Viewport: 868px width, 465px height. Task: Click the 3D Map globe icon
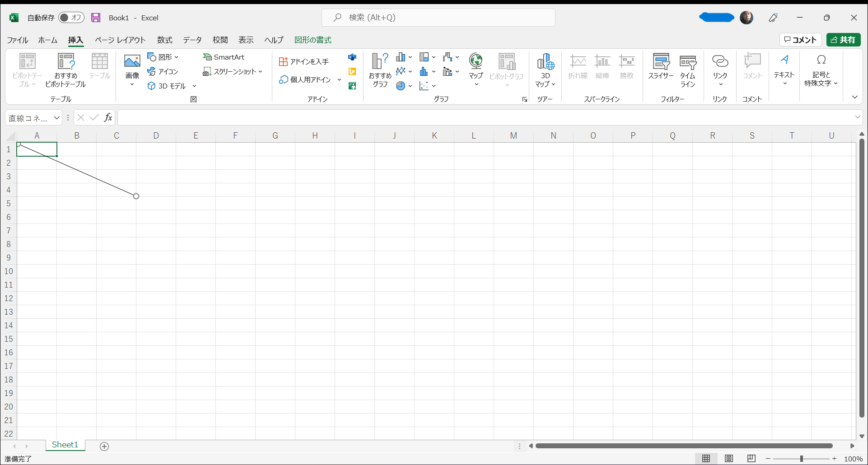pos(545,62)
